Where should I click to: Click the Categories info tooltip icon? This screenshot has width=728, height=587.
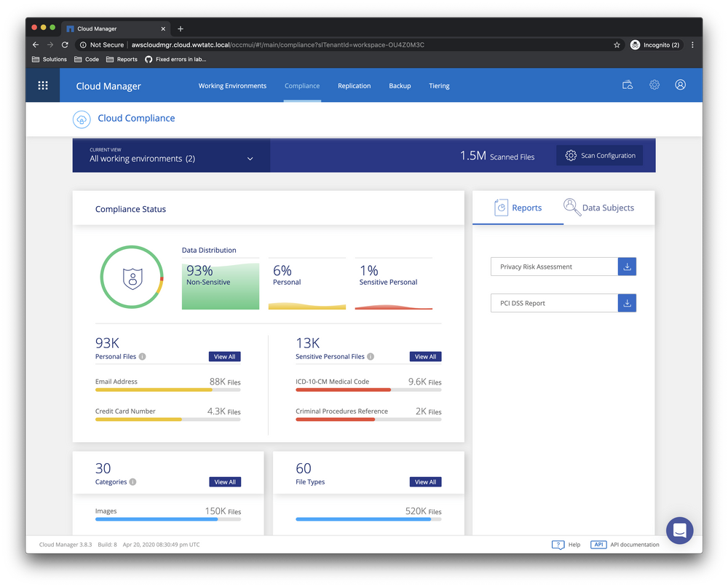(132, 481)
